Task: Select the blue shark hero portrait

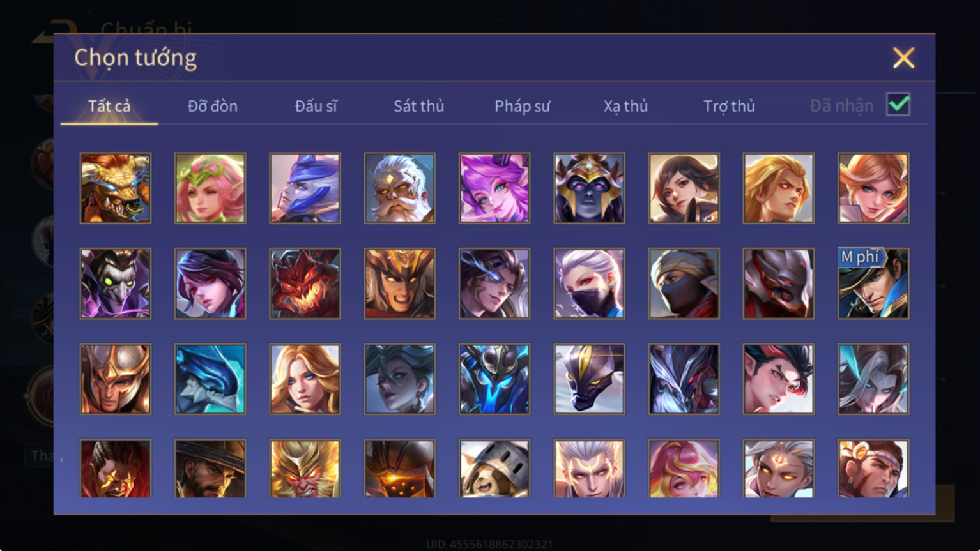Action: [x=210, y=379]
